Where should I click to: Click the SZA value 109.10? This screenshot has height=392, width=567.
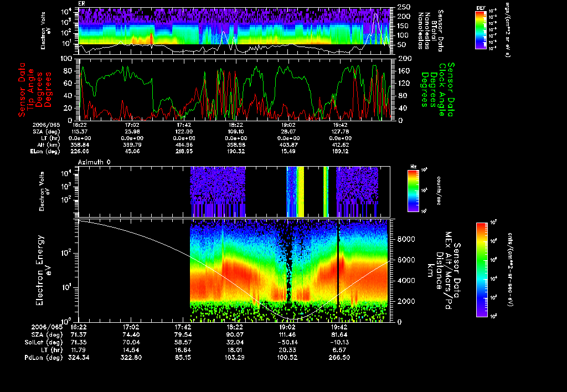(236, 132)
